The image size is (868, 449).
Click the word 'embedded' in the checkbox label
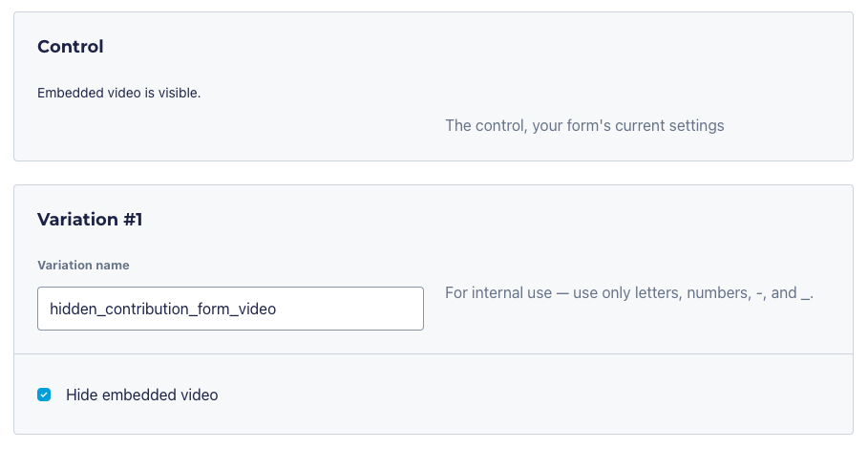[x=135, y=395]
